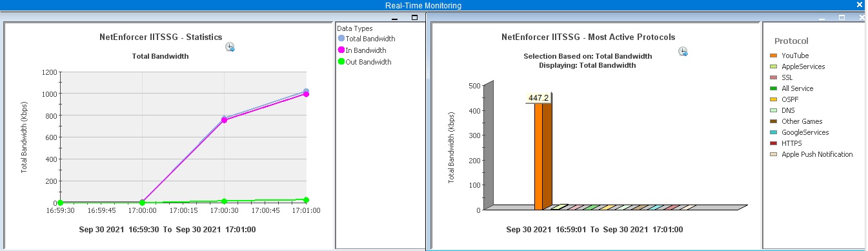Screen dimensions: 868x251
Task: Click the Out Bandwidth point at 16:59:30
Action: click(60, 203)
